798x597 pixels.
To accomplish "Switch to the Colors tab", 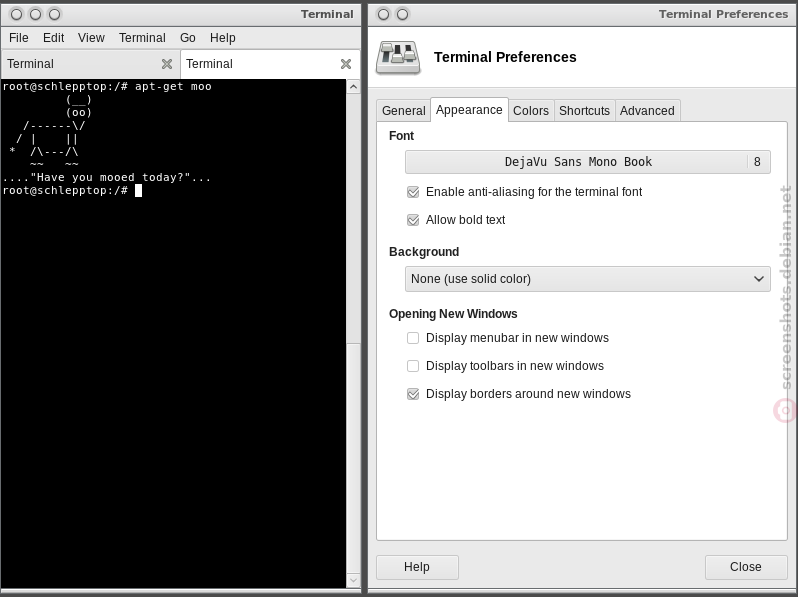I will (531, 110).
